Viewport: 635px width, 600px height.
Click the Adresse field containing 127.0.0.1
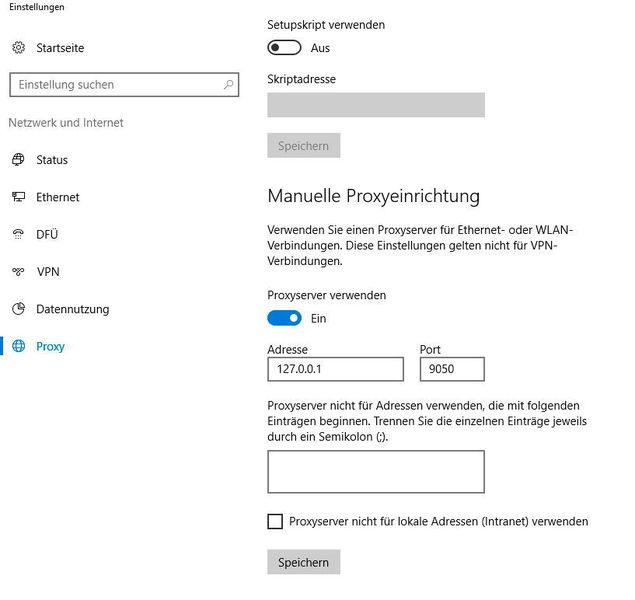(336, 369)
